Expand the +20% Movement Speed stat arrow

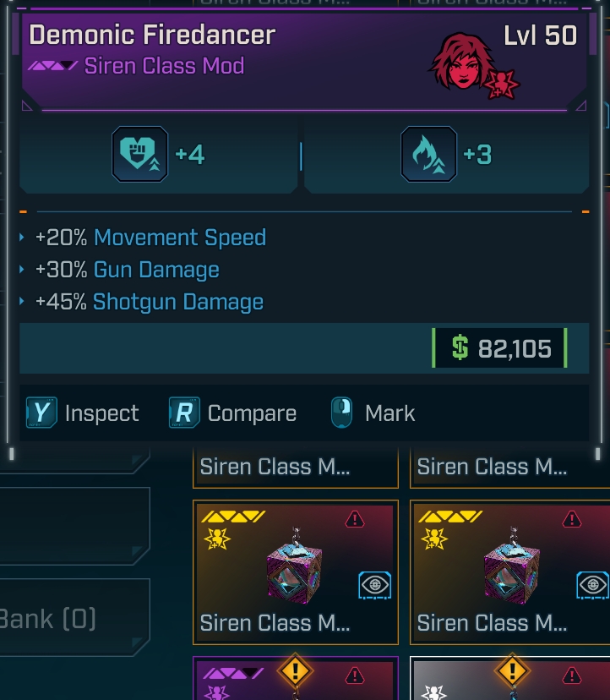(23, 238)
